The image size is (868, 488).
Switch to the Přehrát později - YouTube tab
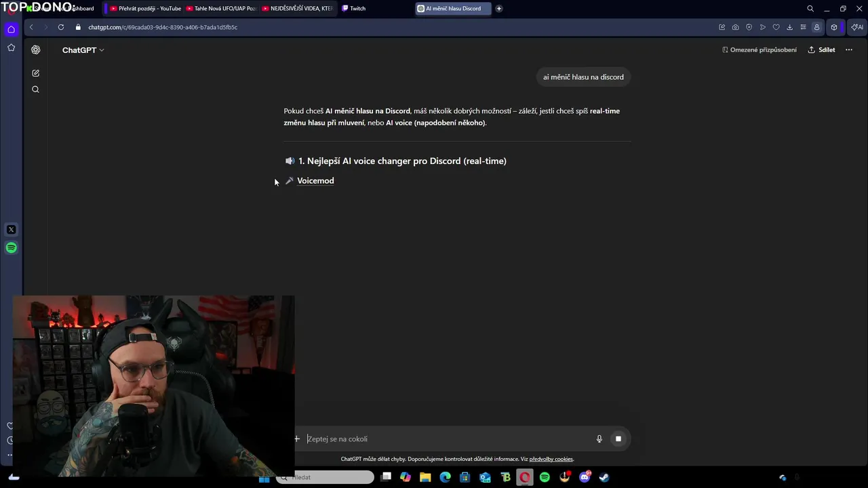[x=145, y=8]
